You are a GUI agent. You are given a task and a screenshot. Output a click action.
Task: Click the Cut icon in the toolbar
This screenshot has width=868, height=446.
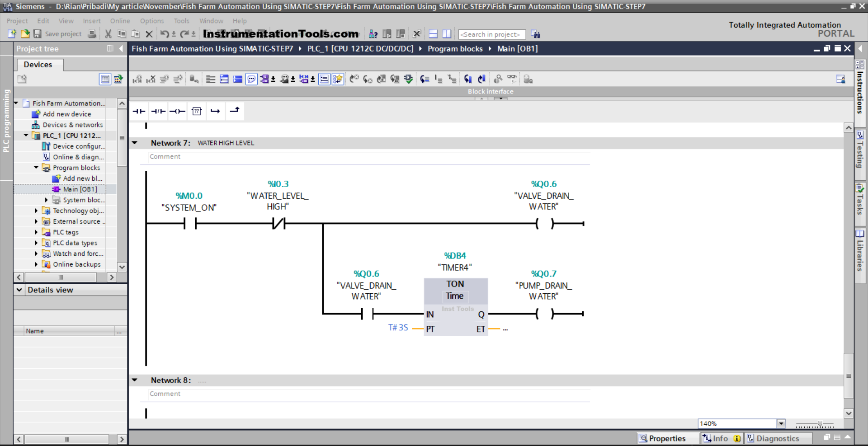point(108,34)
